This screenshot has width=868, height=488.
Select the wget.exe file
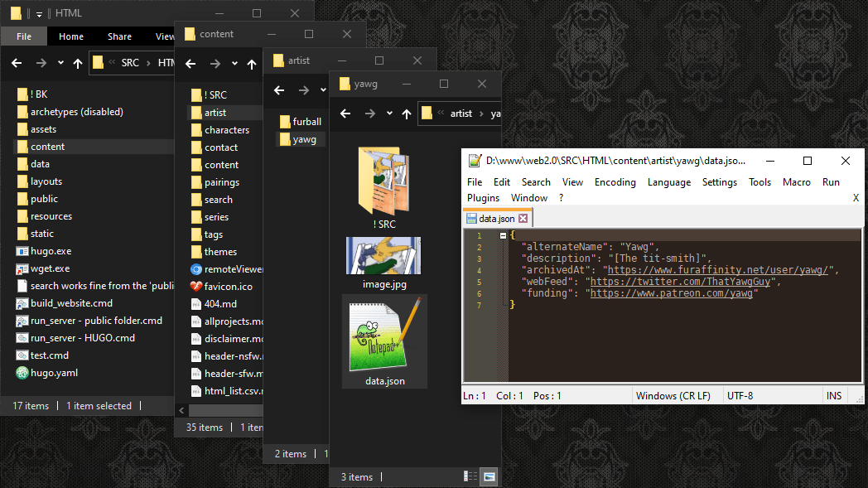[x=49, y=268]
